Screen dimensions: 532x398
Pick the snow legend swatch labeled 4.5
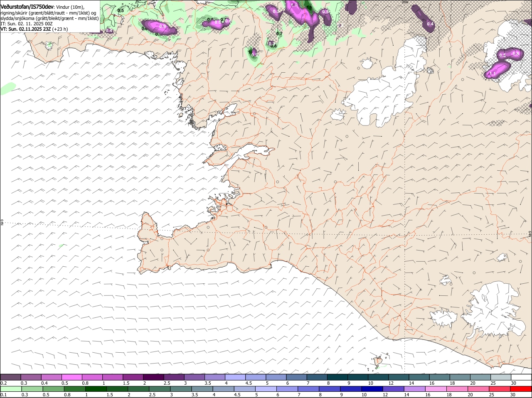pyautogui.click(x=256, y=377)
